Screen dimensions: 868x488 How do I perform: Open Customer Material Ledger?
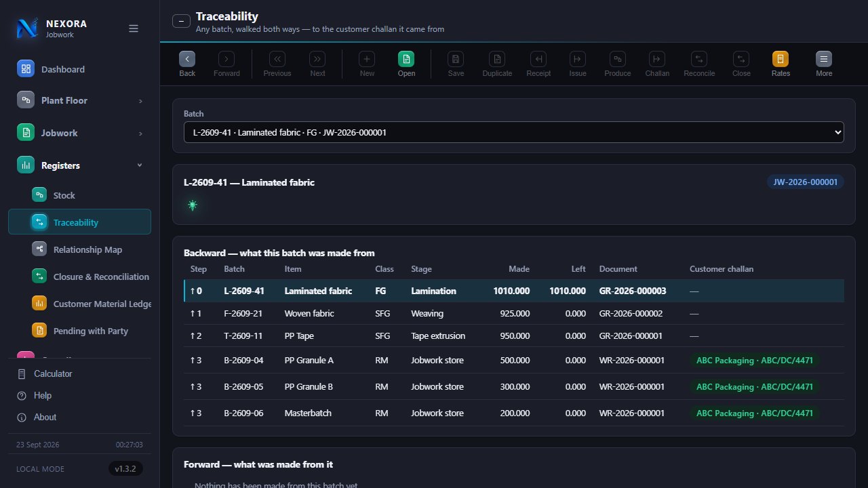[79, 304]
